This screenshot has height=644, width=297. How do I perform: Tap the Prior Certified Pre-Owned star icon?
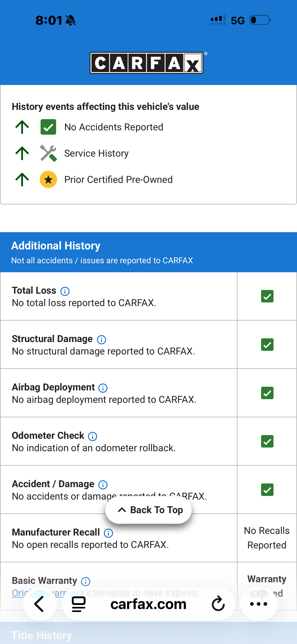tap(49, 179)
